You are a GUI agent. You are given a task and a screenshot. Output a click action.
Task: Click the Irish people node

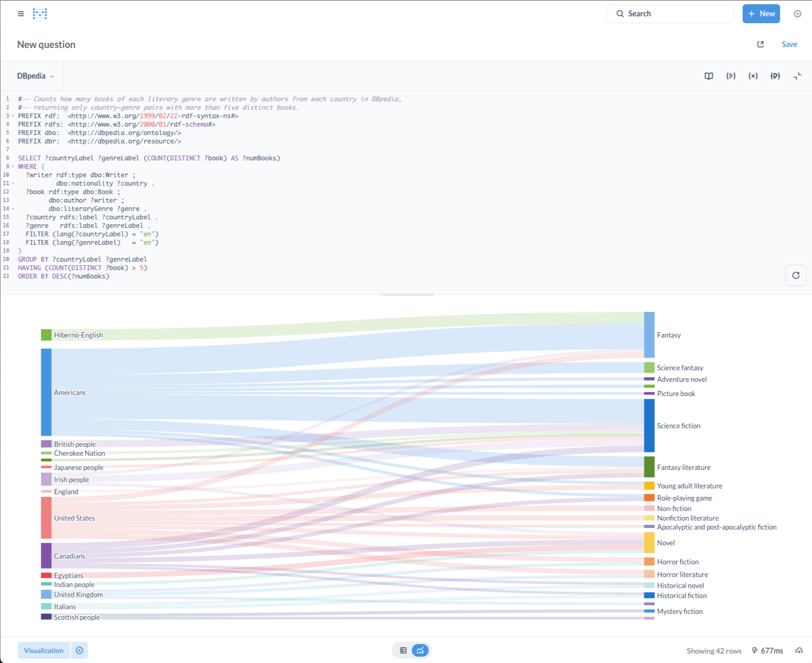pyautogui.click(x=46, y=479)
